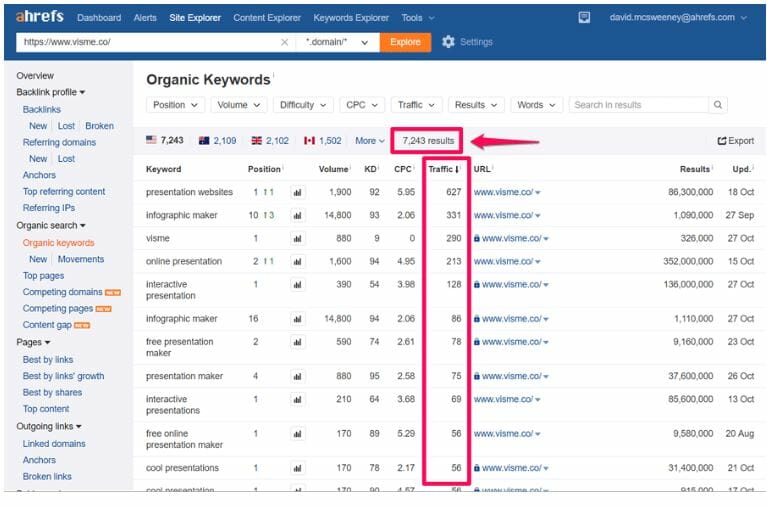Screen dimensions: 767x506
Task: Open Referring domains in the sidebar
Action: [59, 142]
